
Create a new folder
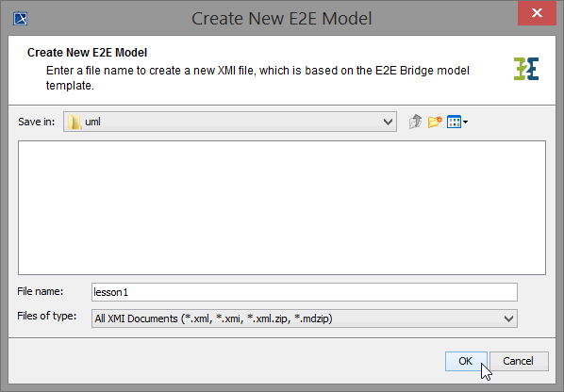[x=435, y=122]
